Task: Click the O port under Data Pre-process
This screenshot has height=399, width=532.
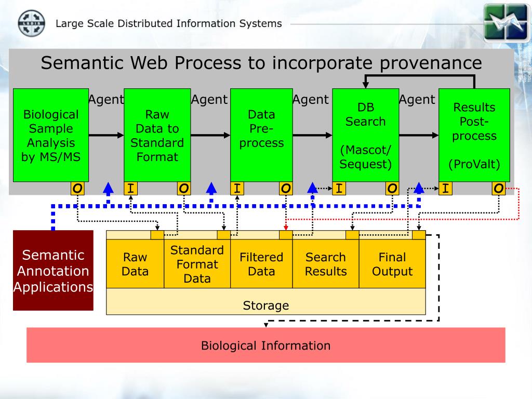Action: point(286,188)
